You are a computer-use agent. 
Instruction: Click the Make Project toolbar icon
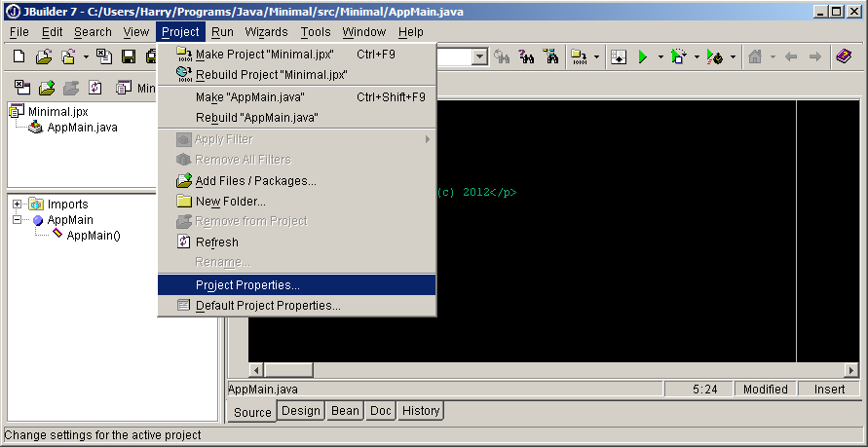pyautogui.click(x=579, y=56)
